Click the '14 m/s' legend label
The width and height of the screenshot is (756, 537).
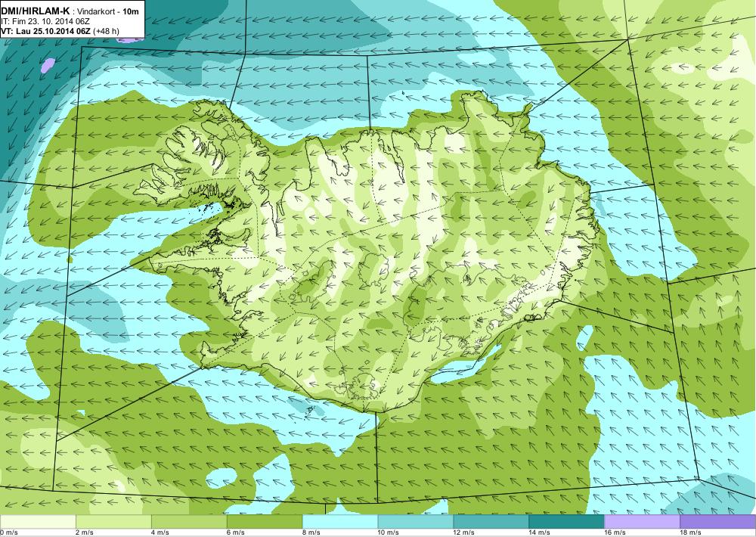tap(540, 532)
